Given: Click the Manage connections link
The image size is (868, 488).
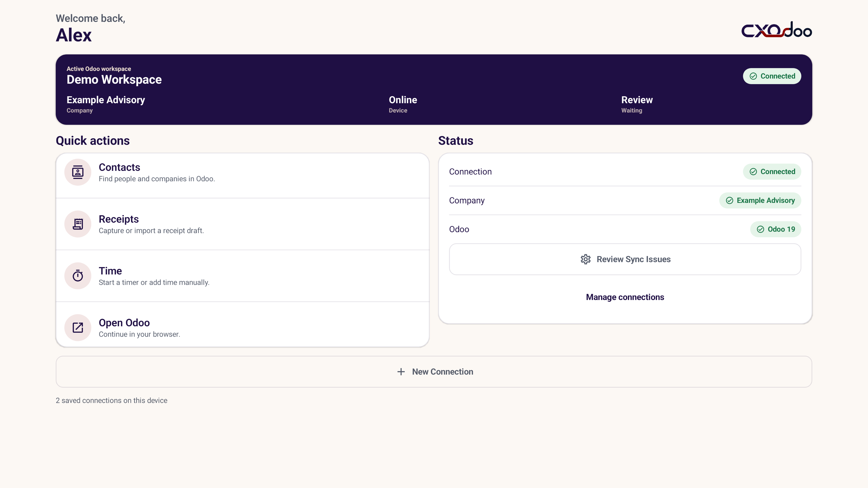Looking at the screenshot, I should (x=625, y=297).
